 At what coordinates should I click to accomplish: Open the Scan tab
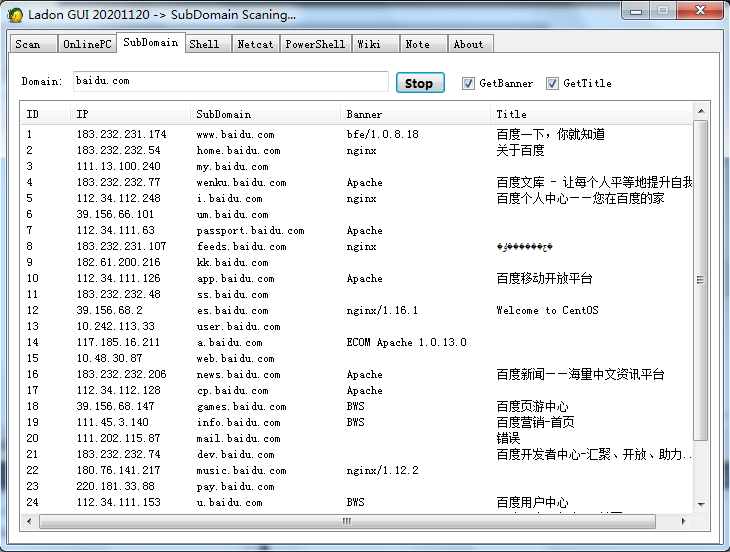point(34,44)
